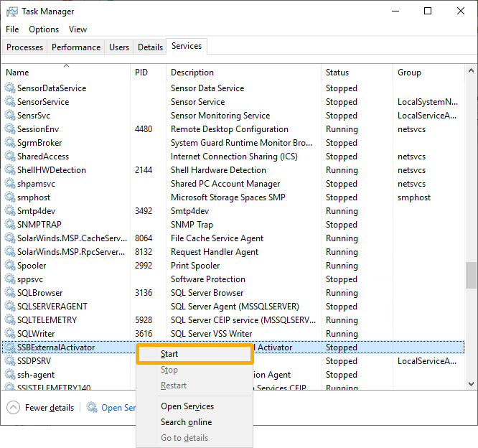Screen dimensions: 478x448
Task: Click the smphost group cell
Action: pyautogui.click(x=414, y=197)
